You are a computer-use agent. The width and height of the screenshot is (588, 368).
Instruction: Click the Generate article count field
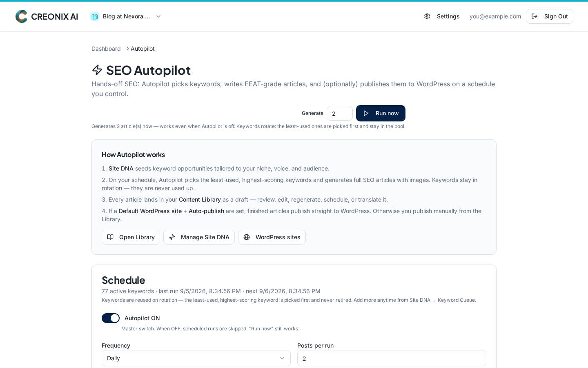340,113
